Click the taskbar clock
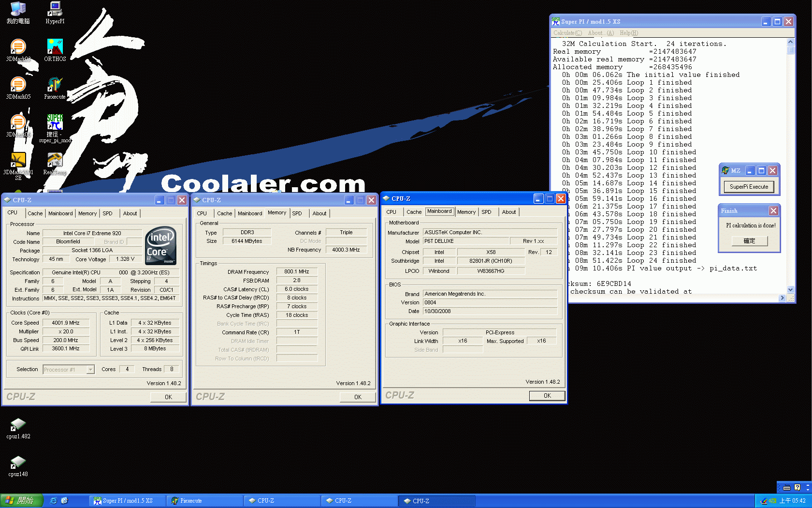 pyautogui.click(x=792, y=501)
